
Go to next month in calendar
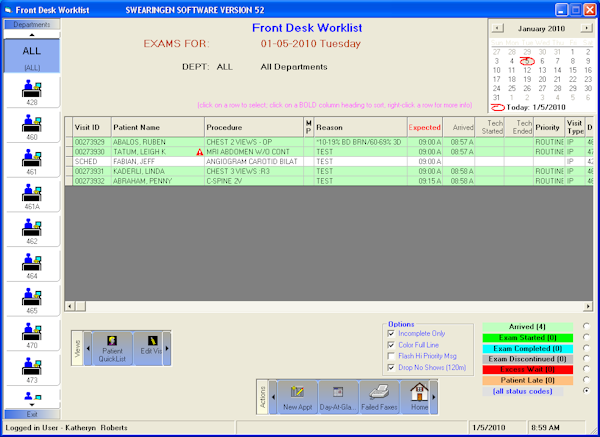pyautogui.click(x=586, y=28)
